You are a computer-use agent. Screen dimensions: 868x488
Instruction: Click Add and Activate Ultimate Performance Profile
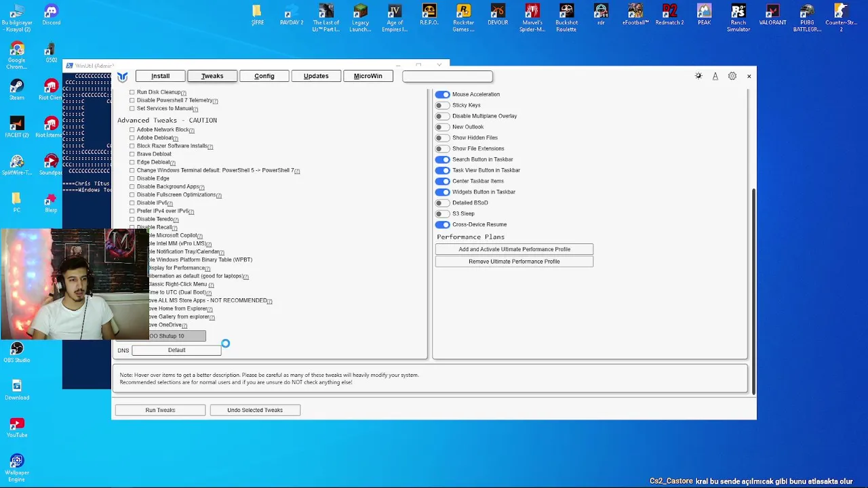[514, 249]
